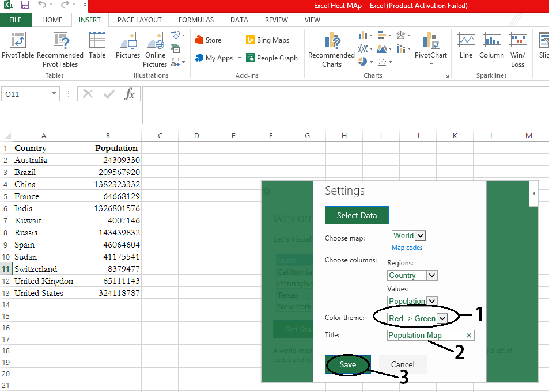549x392 pixels.
Task: Open People Graph add-in
Action: click(271, 58)
